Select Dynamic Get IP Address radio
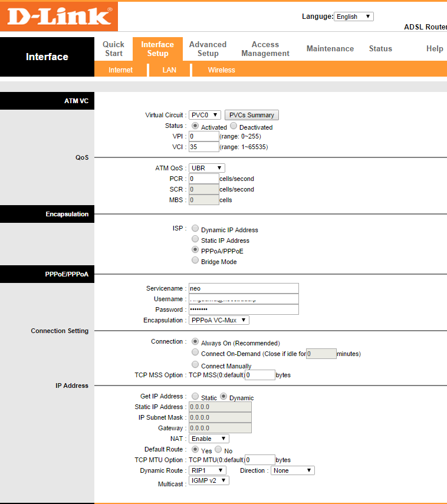447x504 pixels. point(224,396)
